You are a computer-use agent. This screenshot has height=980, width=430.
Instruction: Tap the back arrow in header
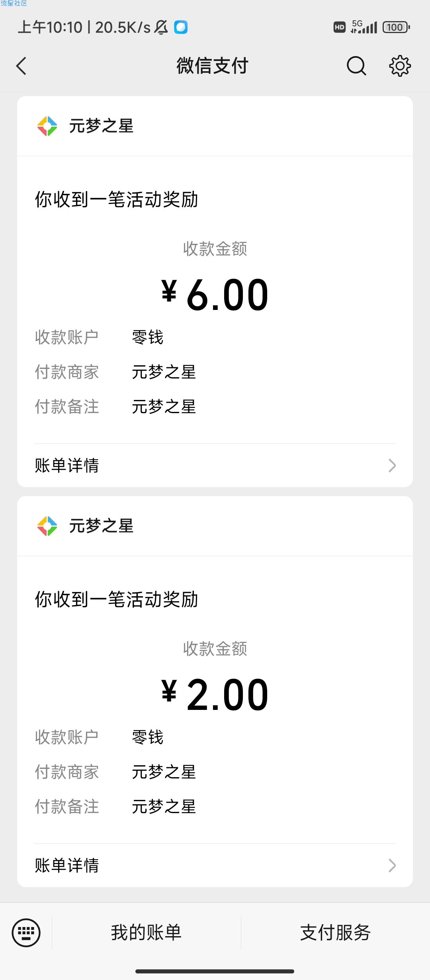pos(21,66)
